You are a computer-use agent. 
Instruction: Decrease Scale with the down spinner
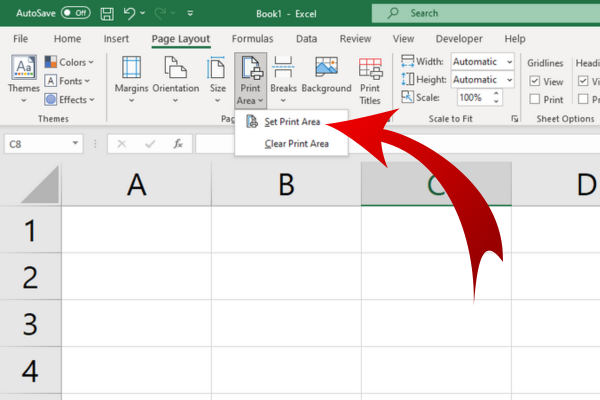tap(496, 102)
